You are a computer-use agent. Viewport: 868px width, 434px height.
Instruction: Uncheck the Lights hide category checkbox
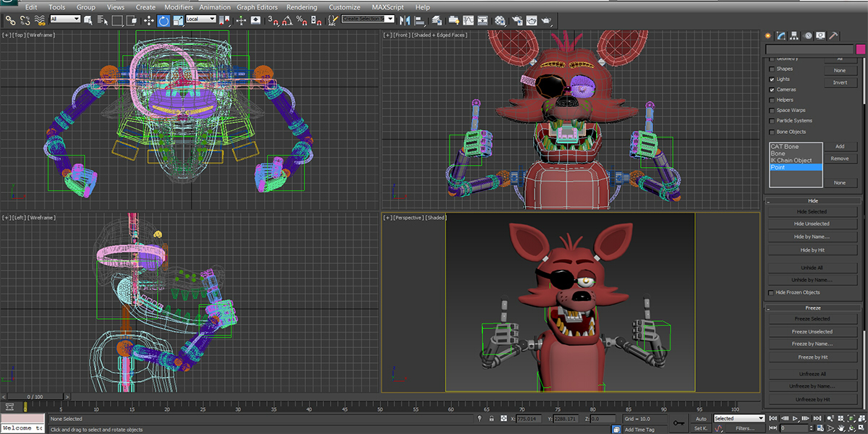[x=772, y=79]
